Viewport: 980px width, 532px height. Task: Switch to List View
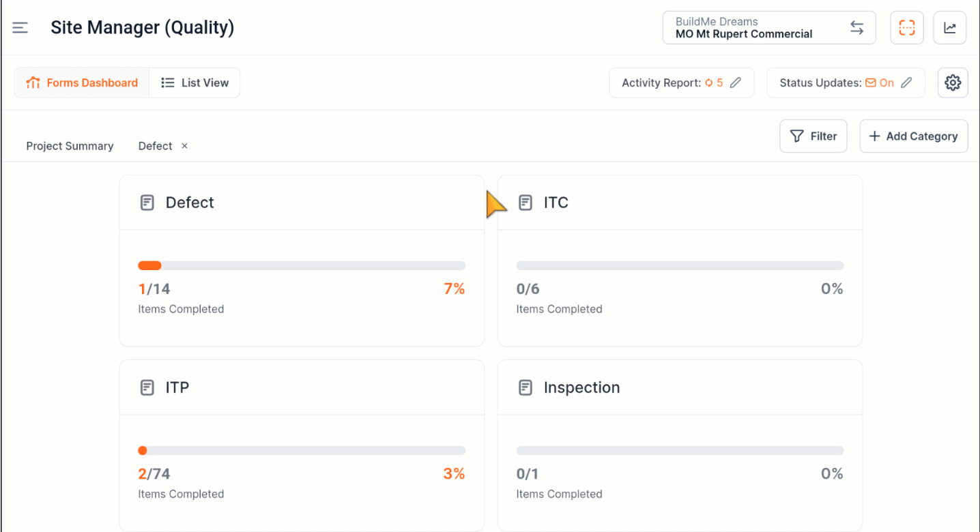click(x=195, y=83)
